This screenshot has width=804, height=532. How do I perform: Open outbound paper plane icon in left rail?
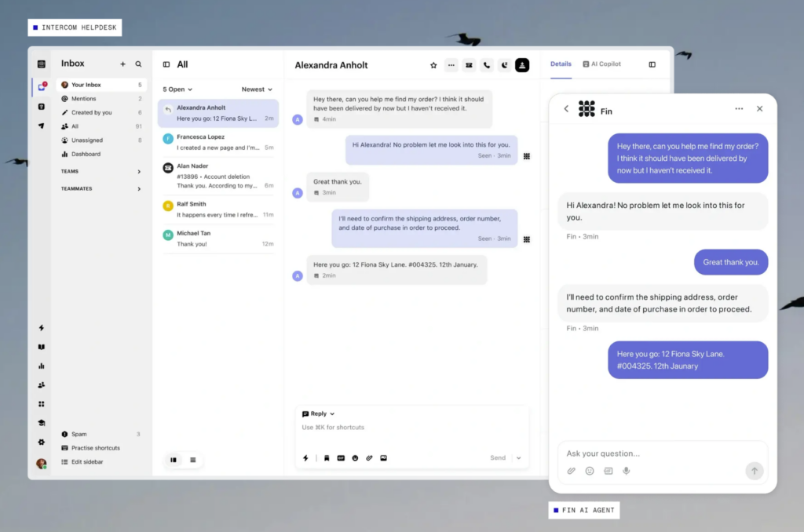point(42,126)
